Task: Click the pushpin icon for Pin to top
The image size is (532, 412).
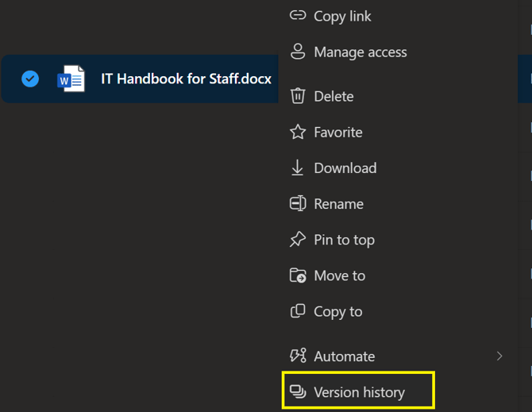Action: [298, 240]
